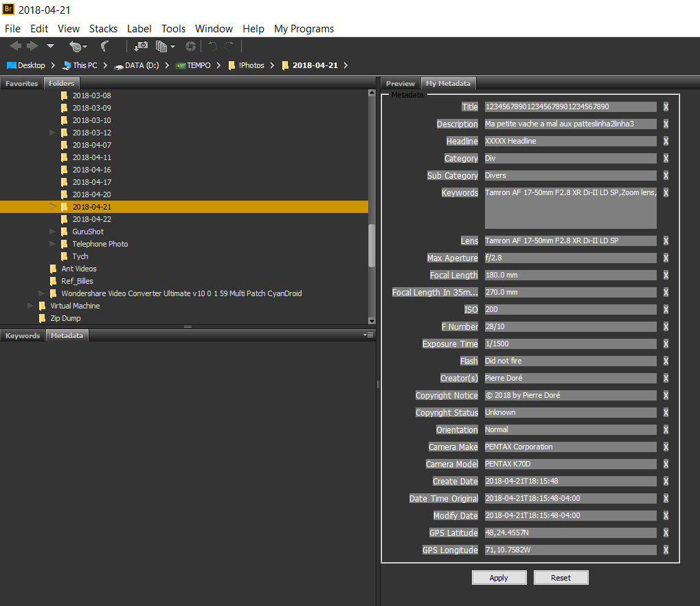Image resolution: width=700 pixels, height=606 pixels.
Task: Open the Label menu
Action: click(139, 29)
